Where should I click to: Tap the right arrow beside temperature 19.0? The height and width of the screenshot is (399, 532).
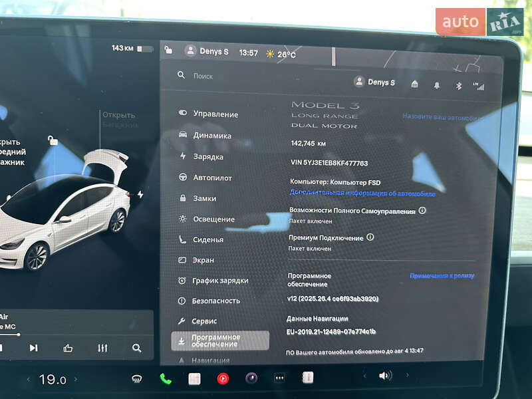point(76,378)
